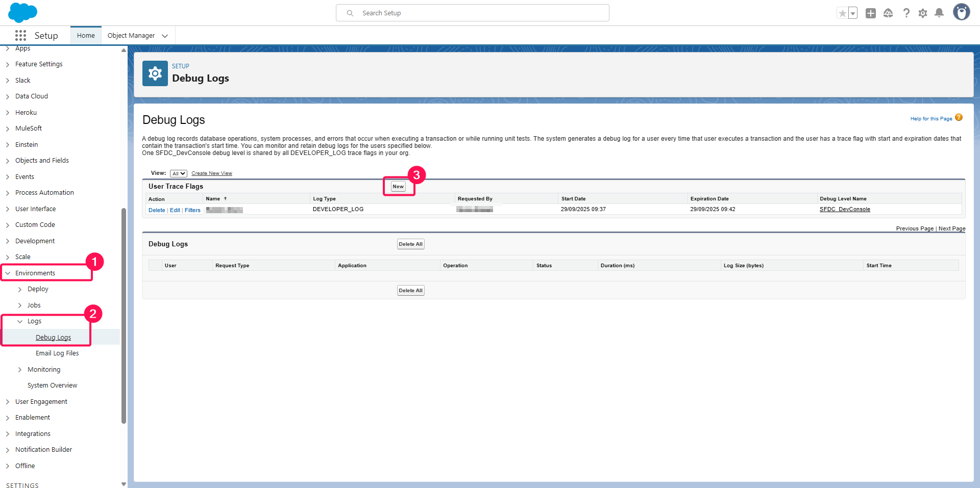The height and width of the screenshot is (488, 980).
Task: Click the Setup gear icon
Action: click(x=923, y=13)
